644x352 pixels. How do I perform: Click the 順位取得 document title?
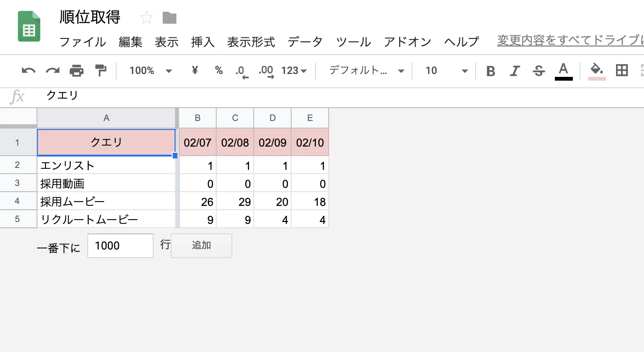(x=90, y=18)
